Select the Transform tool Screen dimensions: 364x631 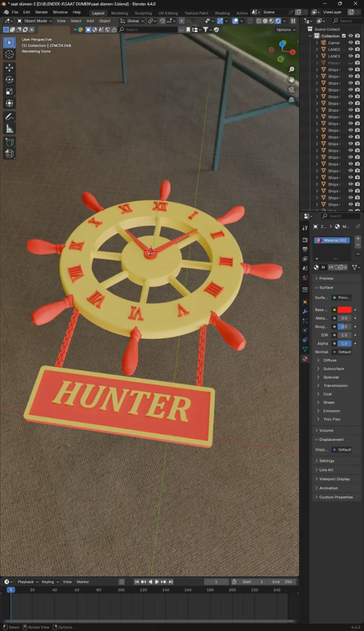9,103
